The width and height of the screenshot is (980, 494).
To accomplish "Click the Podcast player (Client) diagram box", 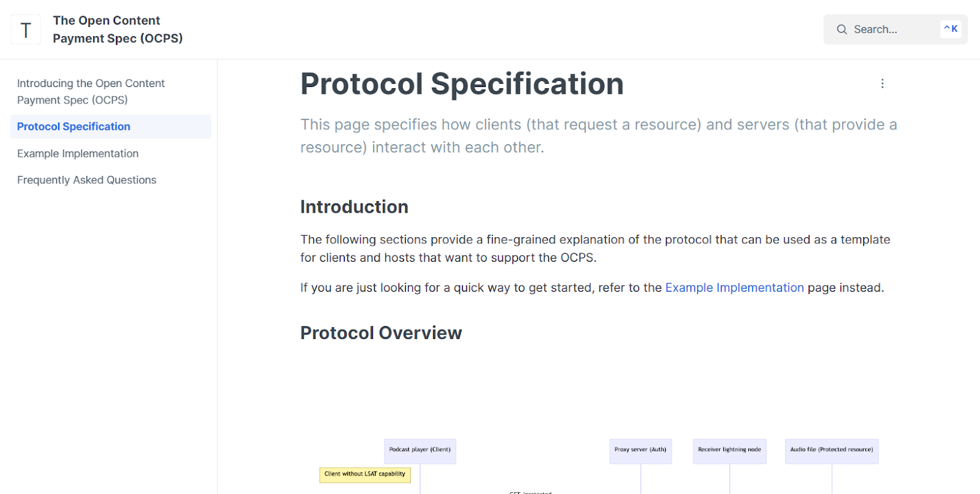I will point(420,450).
